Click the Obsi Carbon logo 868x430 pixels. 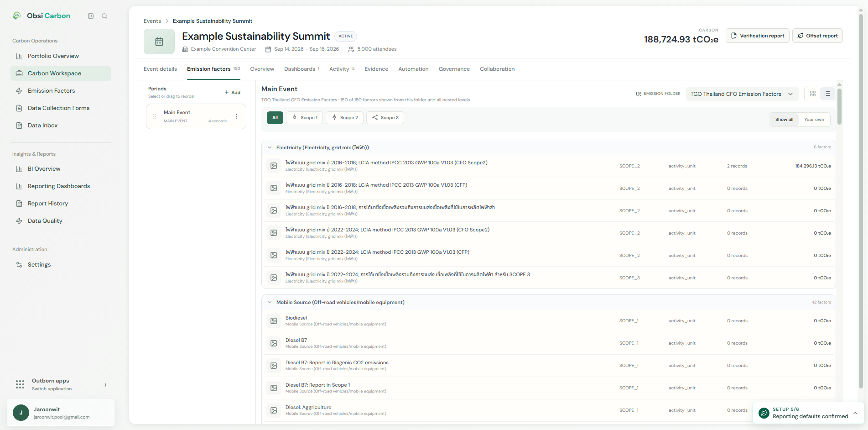[42, 16]
